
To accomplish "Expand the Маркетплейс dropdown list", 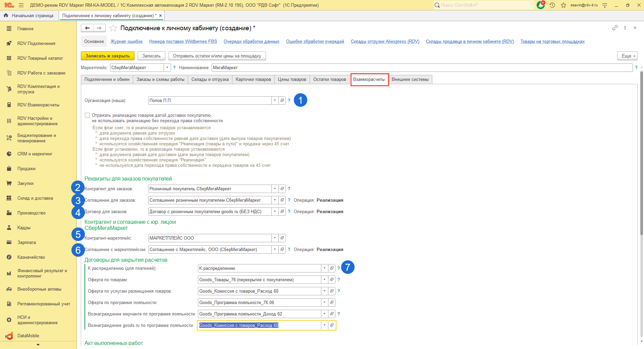I will (x=167, y=68).
